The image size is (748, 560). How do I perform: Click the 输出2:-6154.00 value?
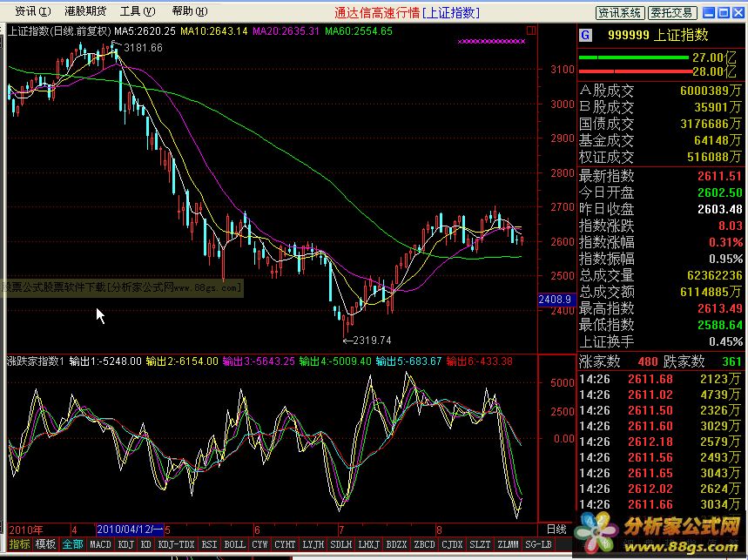tap(182, 361)
